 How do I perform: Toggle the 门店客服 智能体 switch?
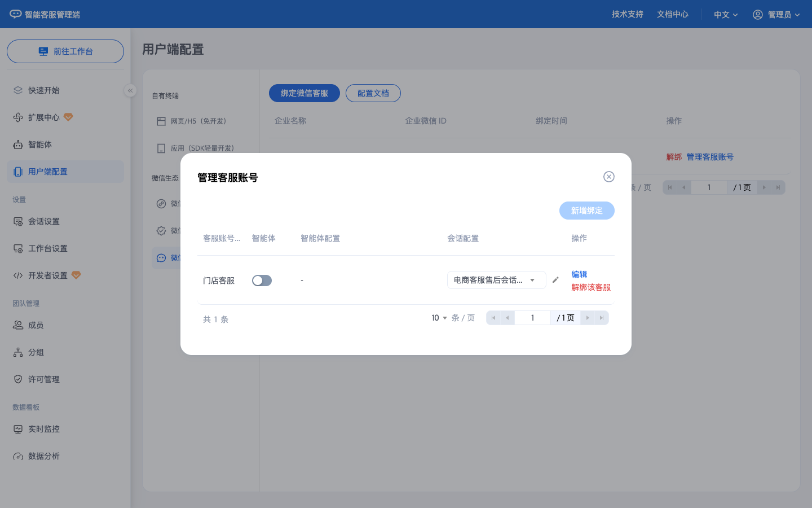[262, 281]
